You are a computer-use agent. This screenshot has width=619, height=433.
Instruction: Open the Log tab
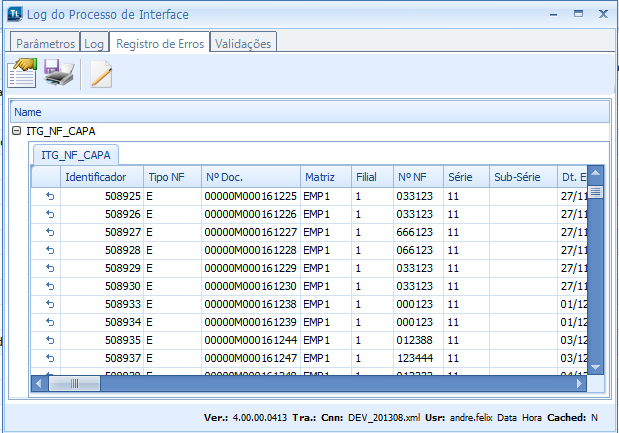tap(94, 44)
